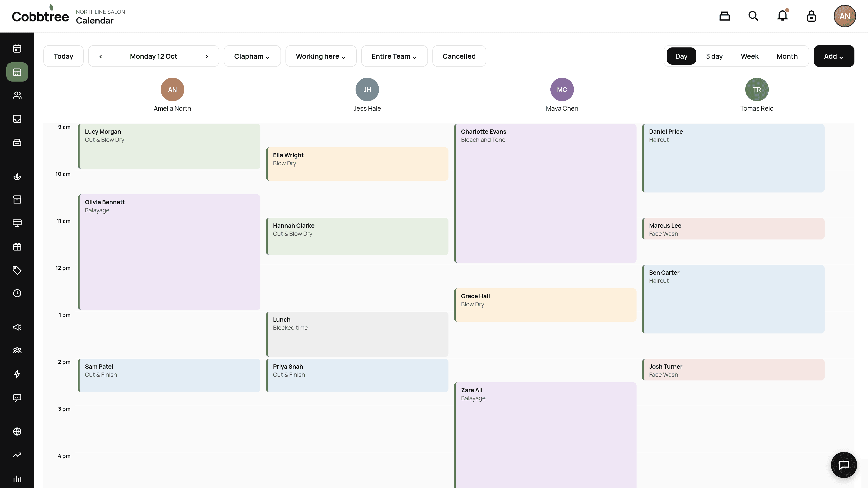The height and width of the screenshot is (488, 868).
Task: Click the Today button
Action: [63, 56]
